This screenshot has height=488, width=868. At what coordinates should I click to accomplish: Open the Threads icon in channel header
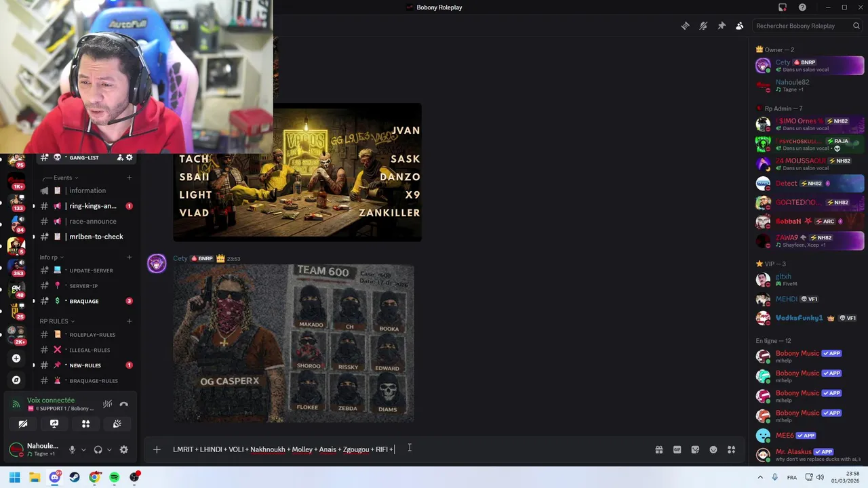(685, 26)
